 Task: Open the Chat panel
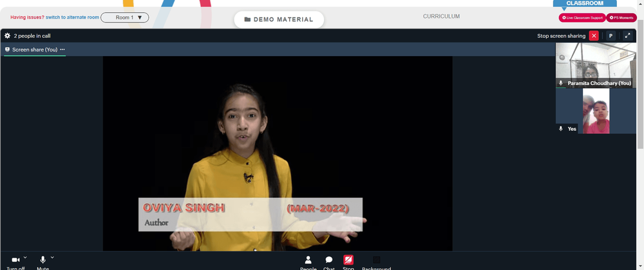(x=329, y=263)
